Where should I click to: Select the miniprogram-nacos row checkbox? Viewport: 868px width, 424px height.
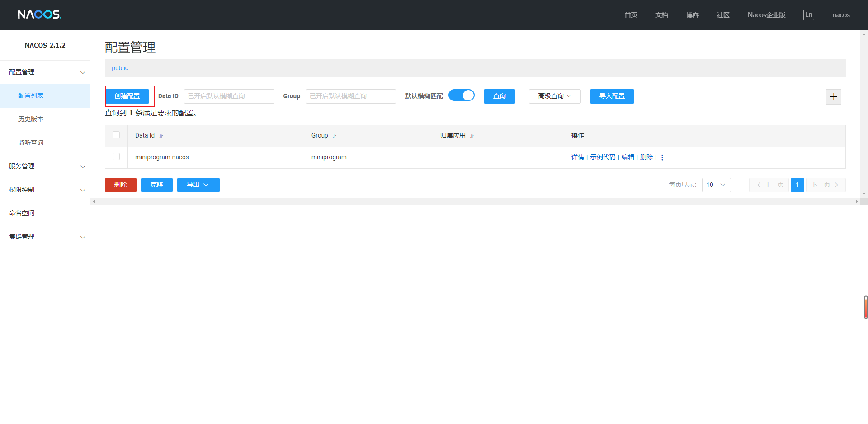coord(116,157)
